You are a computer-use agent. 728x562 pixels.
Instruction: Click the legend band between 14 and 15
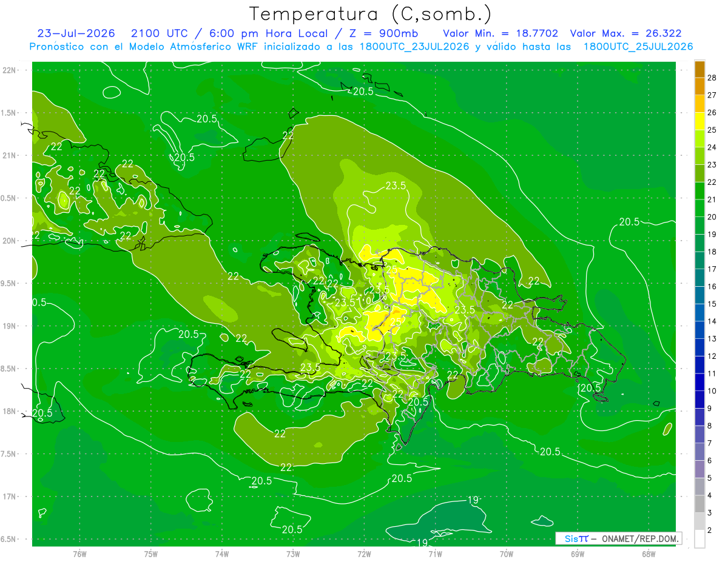(699, 313)
